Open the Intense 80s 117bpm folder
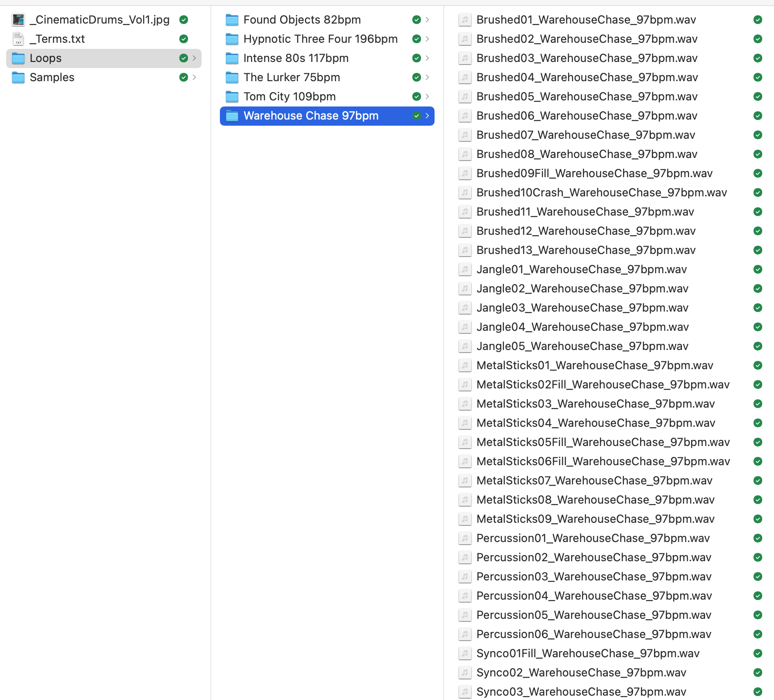The height and width of the screenshot is (700, 774). [x=296, y=58]
